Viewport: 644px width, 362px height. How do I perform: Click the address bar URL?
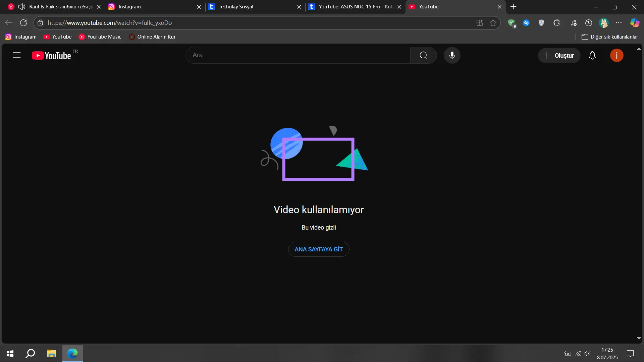click(x=110, y=23)
